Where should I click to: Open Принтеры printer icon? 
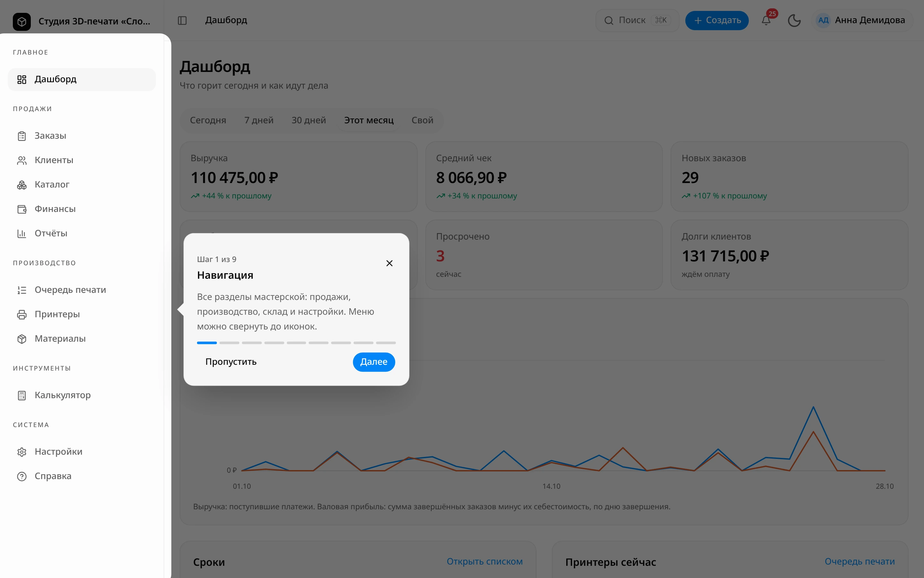(22, 315)
